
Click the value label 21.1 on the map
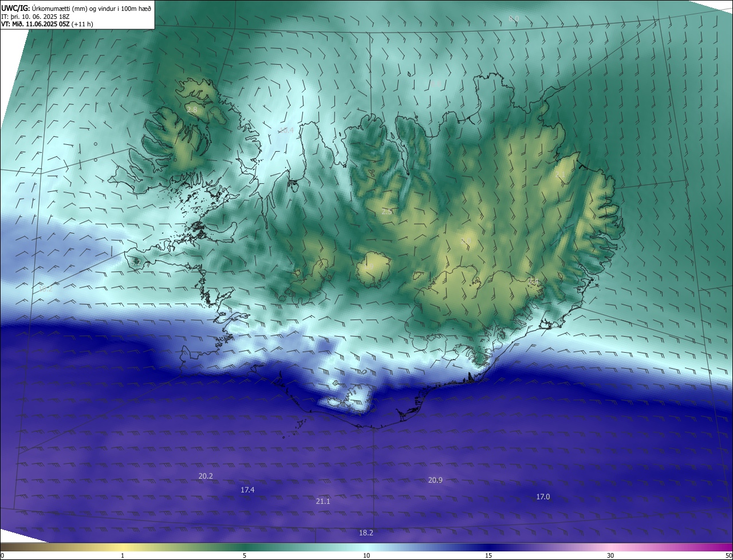pyautogui.click(x=323, y=502)
